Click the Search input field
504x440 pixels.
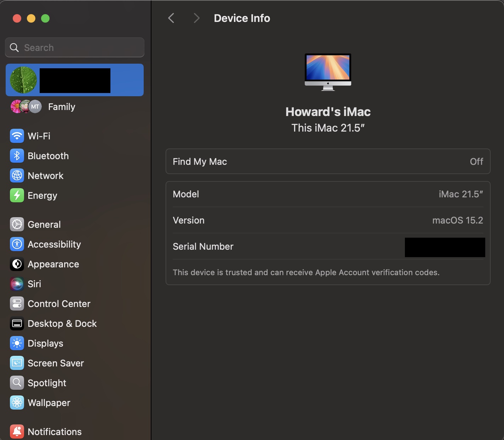coord(75,47)
